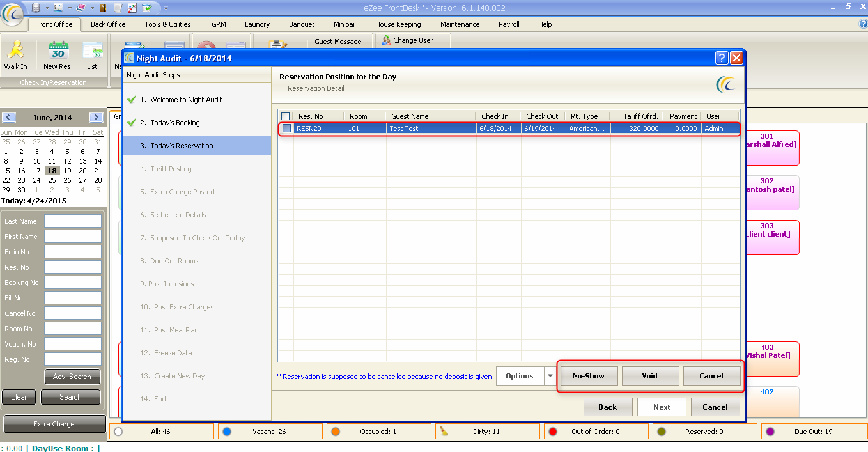
Task: Click database icon in quick access toolbar
Action: [35, 8]
